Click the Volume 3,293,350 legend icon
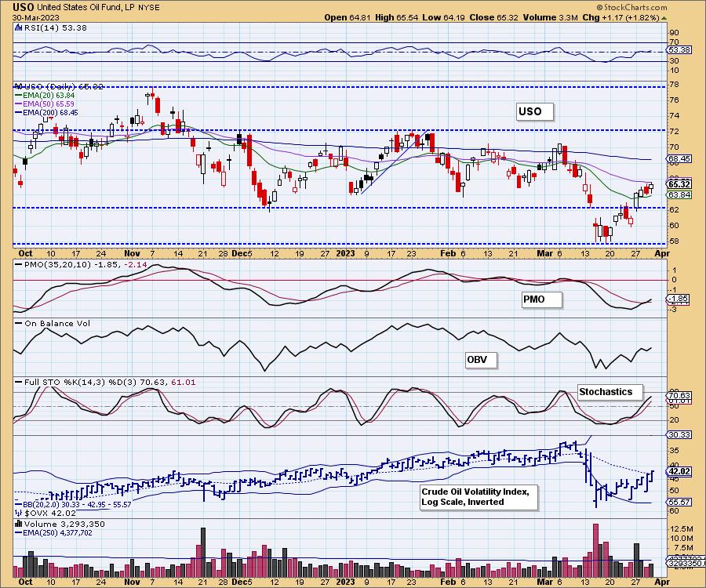The image size is (706, 588). pyautogui.click(x=19, y=524)
